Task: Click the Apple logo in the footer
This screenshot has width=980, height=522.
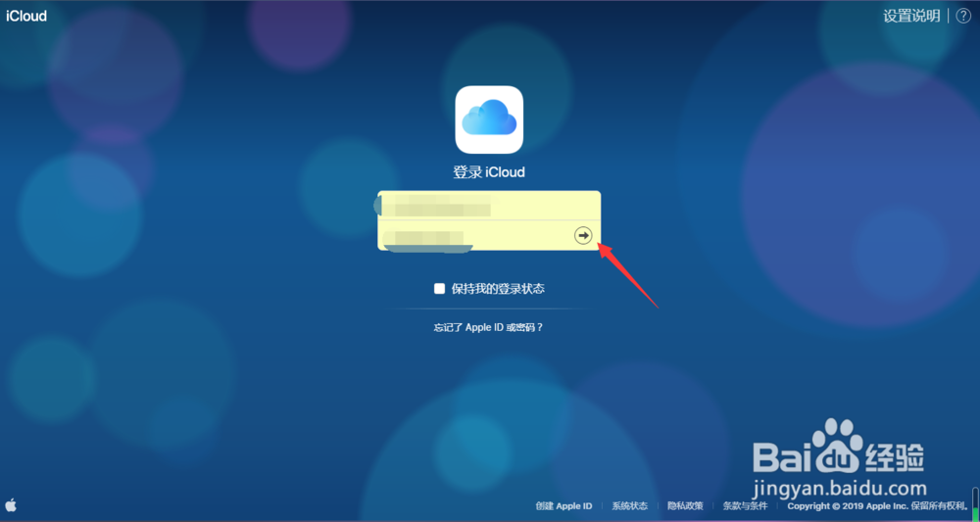Action: [x=11, y=505]
